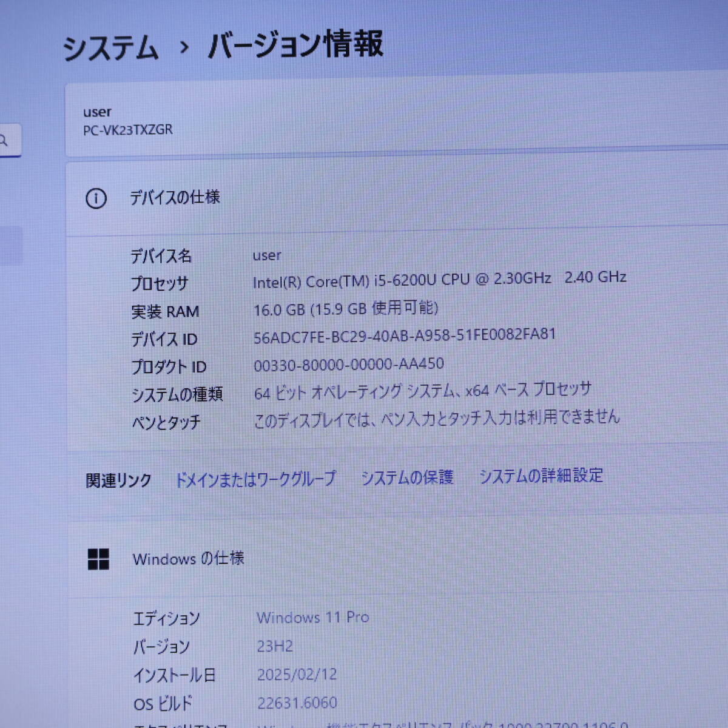Click the ペンとタッチ label
The width and height of the screenshot is (728, 728).
166,422
